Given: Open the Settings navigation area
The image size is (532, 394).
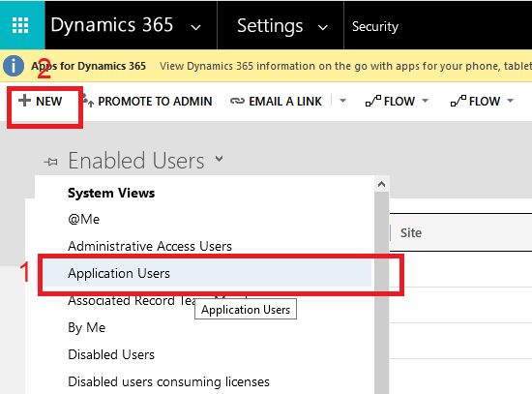Looking at the screenshot, I should pos(270,26).
